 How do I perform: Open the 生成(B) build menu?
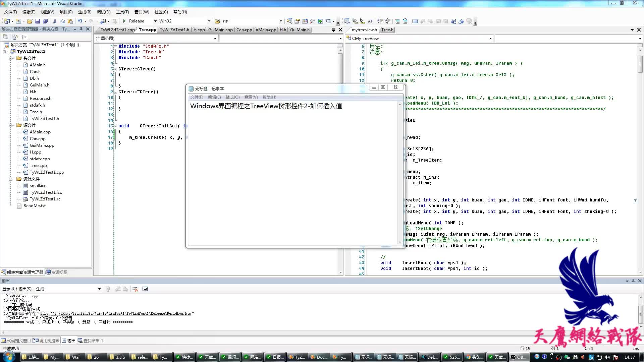[85, 12]
